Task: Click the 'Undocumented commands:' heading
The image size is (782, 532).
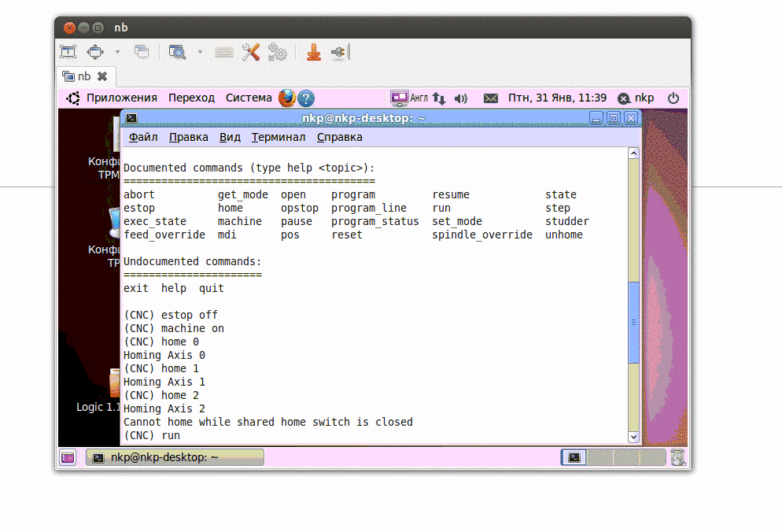Action: click(x=193, y=261)
